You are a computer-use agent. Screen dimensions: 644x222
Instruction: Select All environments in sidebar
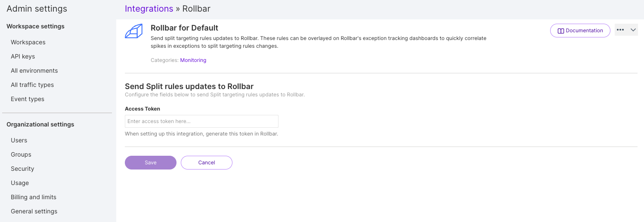34,71
